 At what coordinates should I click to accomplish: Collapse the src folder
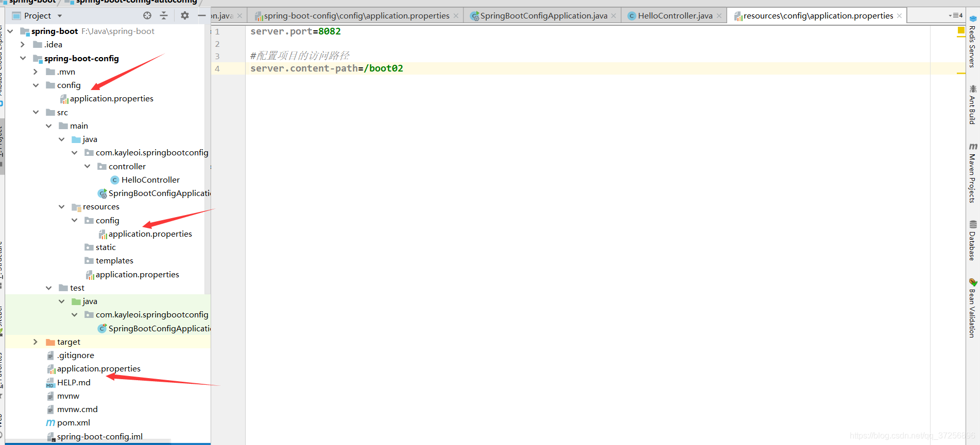36,112
